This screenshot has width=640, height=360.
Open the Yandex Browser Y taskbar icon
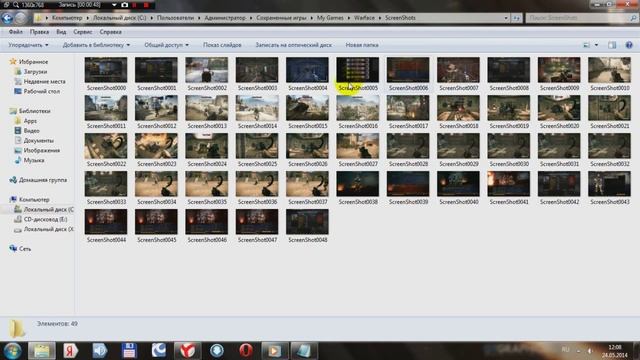[x=187, y=351]
